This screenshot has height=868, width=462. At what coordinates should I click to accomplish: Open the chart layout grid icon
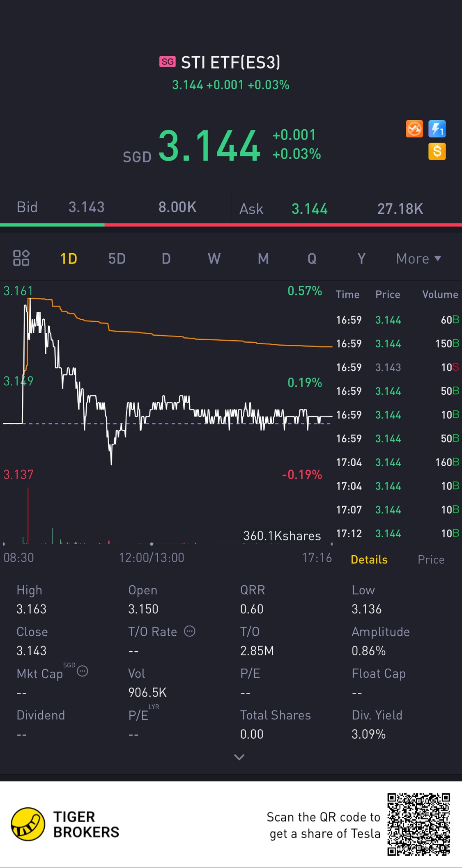click(x=21, y=258)
